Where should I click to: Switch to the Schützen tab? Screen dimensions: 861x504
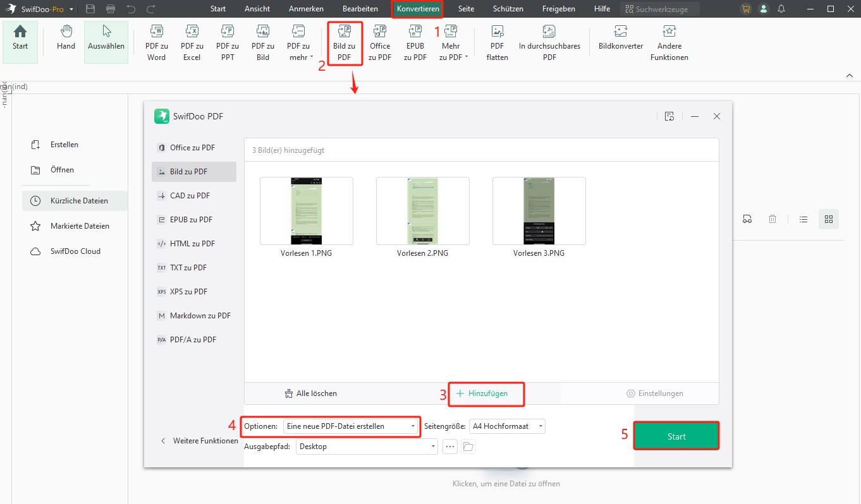508,9
